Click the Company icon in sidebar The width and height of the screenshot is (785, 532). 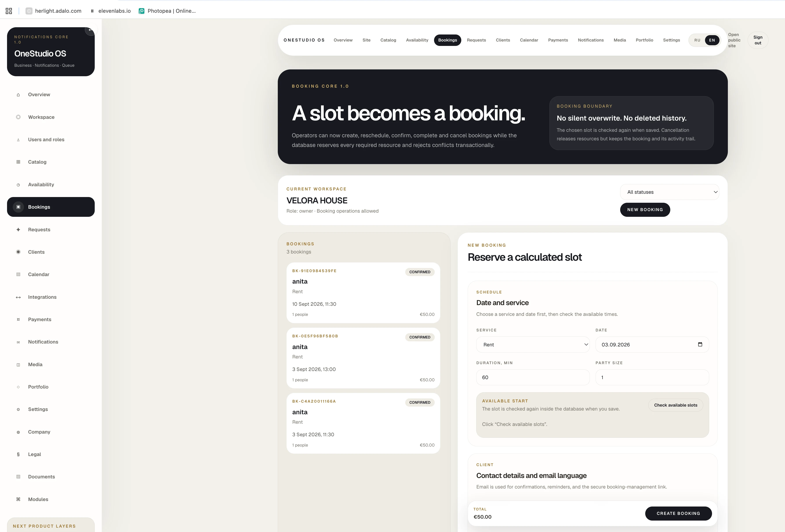pyautogui.click(x=18, y=432)
